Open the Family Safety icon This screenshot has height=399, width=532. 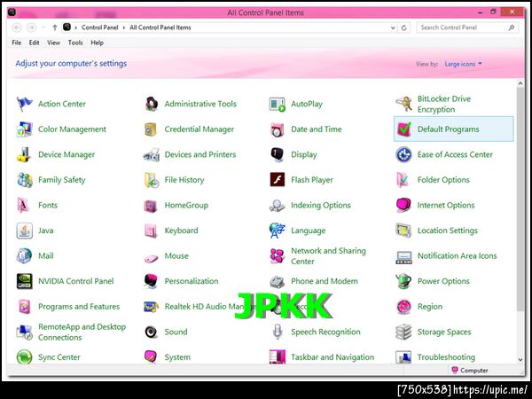click(25, 180)
